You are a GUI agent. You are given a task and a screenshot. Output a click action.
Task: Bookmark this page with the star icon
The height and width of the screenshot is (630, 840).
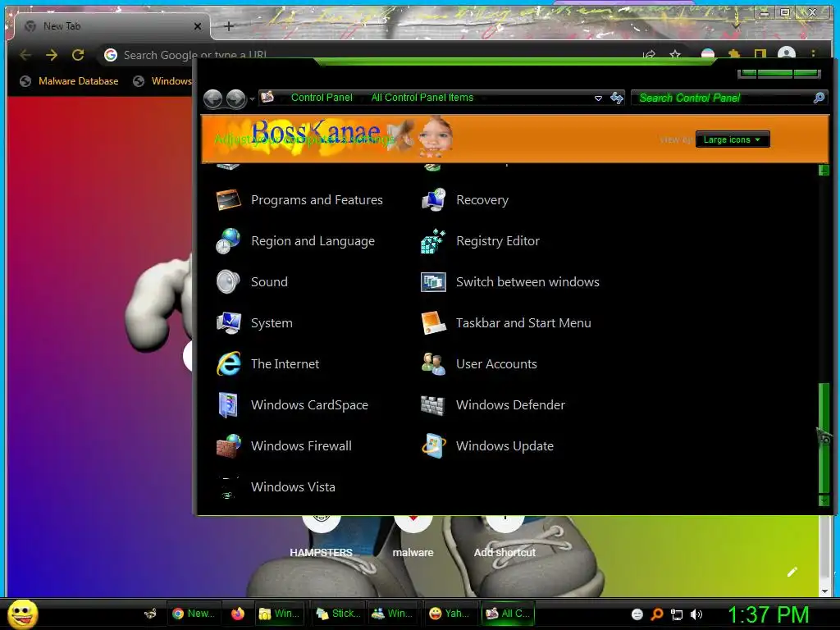point(675,55)
